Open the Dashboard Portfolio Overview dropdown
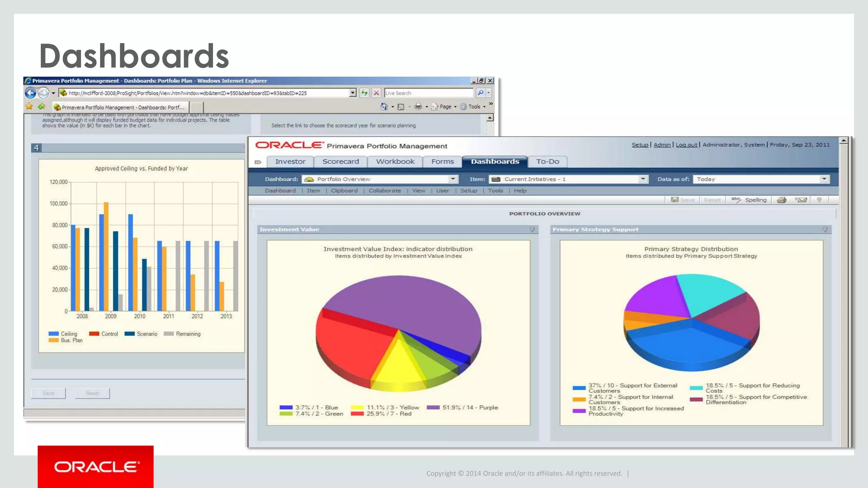This screenshot has height=488, width=868. [x=453, y=179]
